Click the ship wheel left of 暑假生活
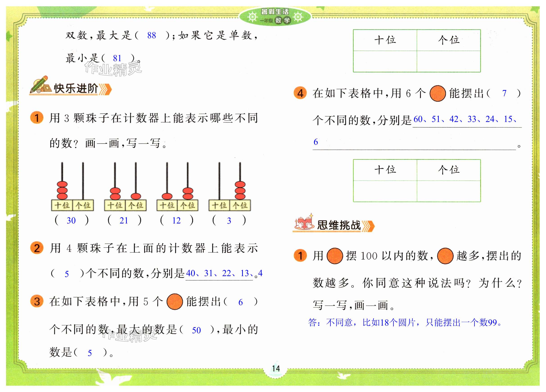Screen dimensions: 546x392 pyautogui.click(x=252, y=17)
